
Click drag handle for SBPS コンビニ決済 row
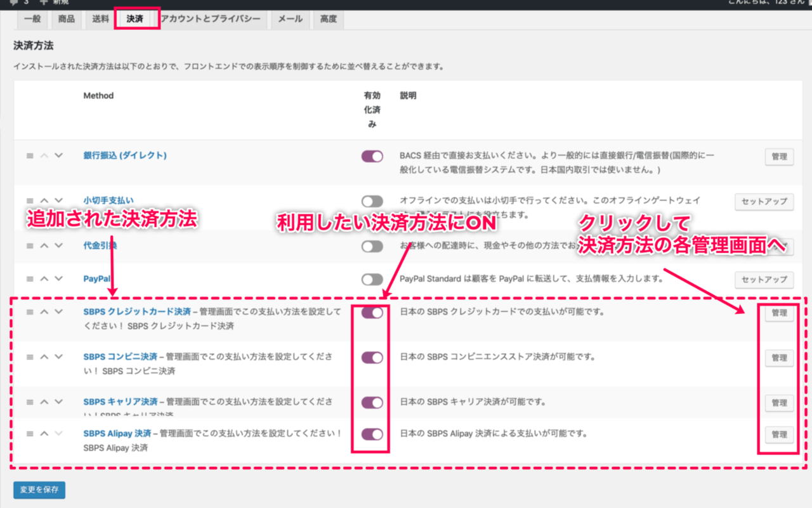click(x=30, y=357)
